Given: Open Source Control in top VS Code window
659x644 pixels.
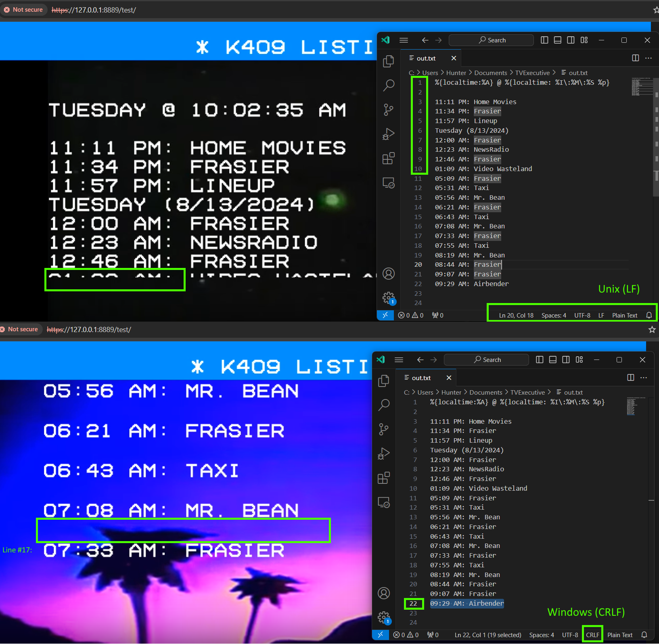Looking at the screenshot, I should pyautogui.click(x=388, y=110).
